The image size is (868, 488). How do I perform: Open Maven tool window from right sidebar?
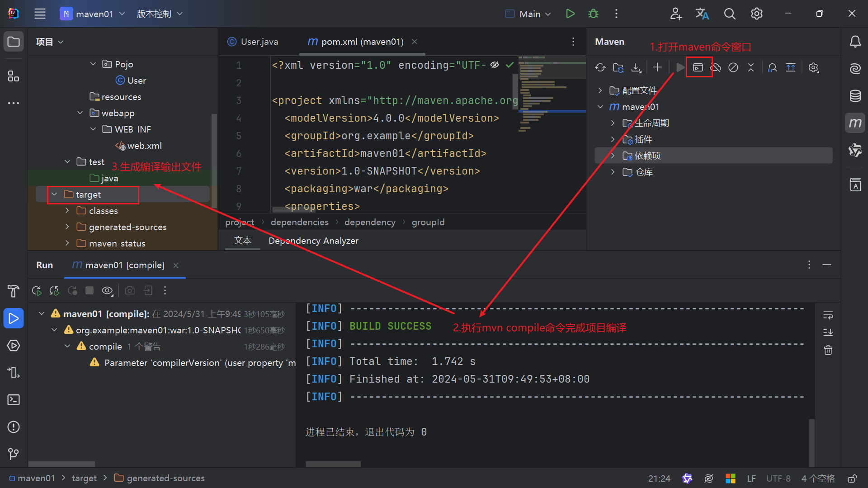point(855,123)
